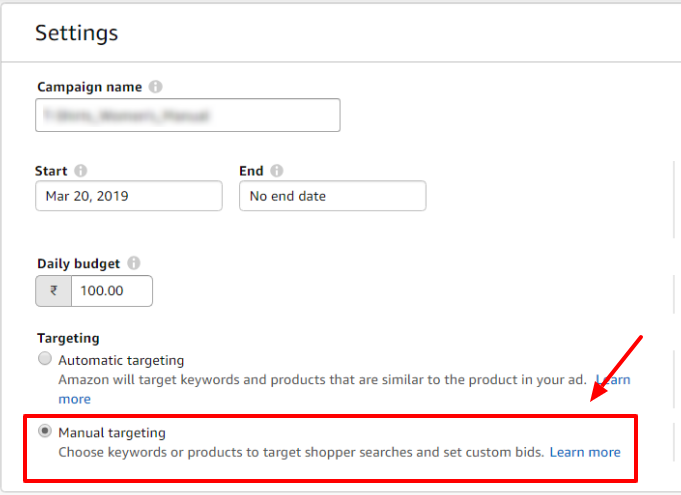
Task: Click the Manual targeting description text
Action: (x=301, y=452)
